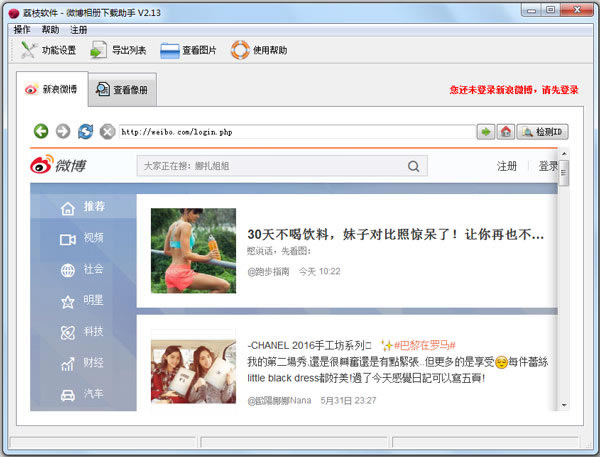Minimize the application window
This screenshot has width=600, height=457.
[x=532, y=10]
